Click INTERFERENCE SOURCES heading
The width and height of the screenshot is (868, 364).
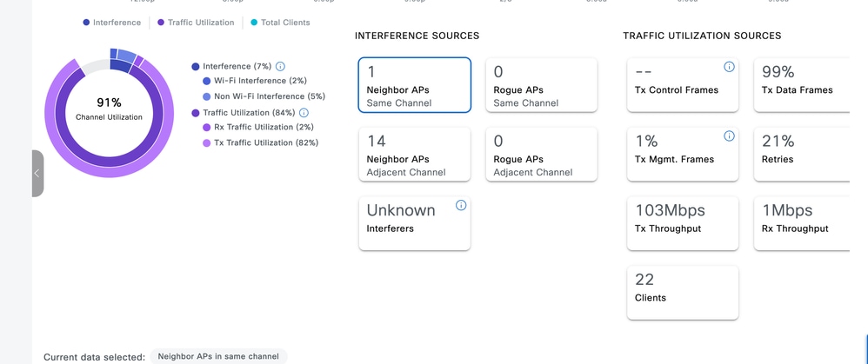point(417,36)
